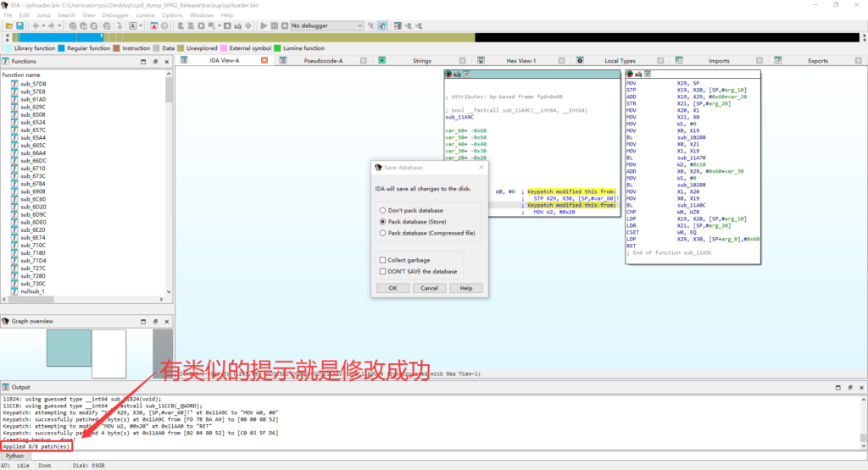Click the Functions panel title icon
868x470 pixels.
(x=6, y=61)
